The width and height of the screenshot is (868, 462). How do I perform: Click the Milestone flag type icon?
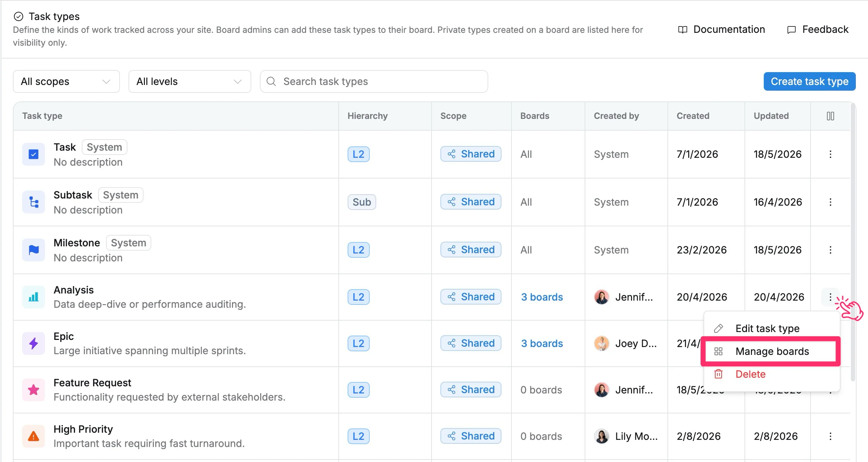[34, 250]
